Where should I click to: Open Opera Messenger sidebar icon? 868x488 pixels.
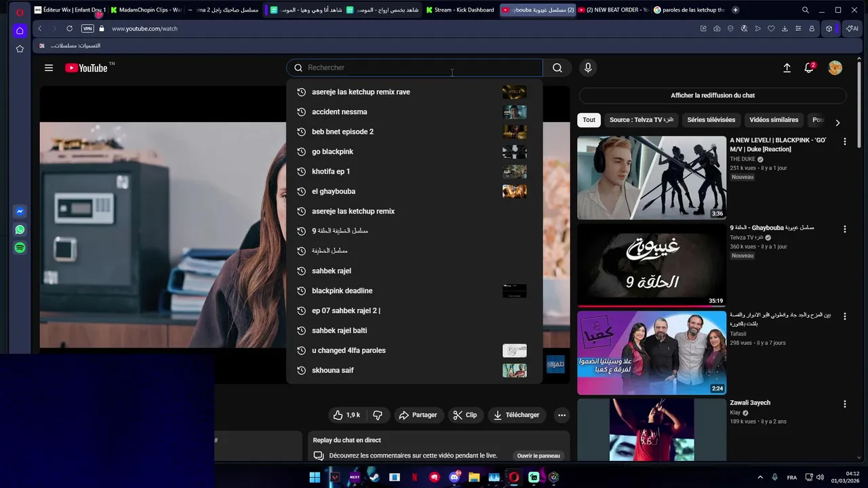point(20,211)
